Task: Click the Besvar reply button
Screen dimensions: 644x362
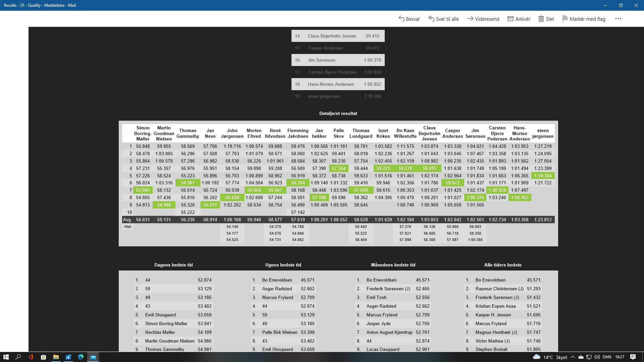Action: point(409,19)
